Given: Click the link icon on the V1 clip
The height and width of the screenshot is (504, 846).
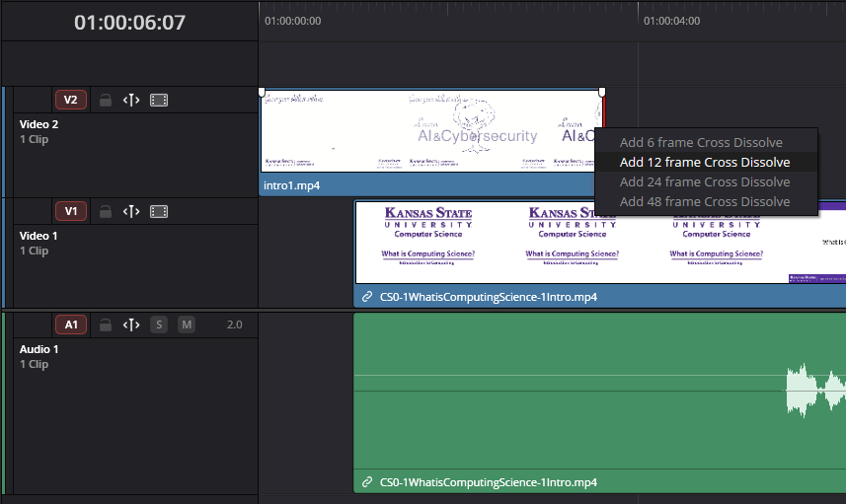Looking at the screenshot, I should (x=367, y=297).
